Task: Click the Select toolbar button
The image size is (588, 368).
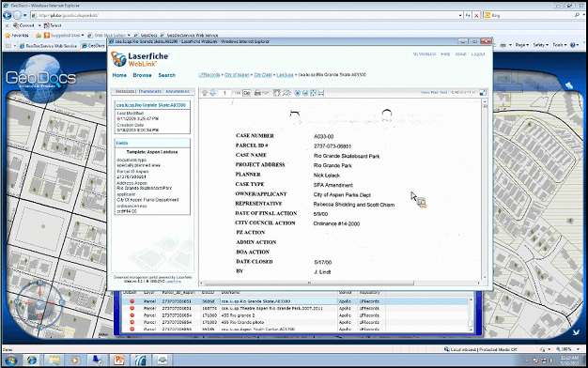Action: (x=53, y=25)
